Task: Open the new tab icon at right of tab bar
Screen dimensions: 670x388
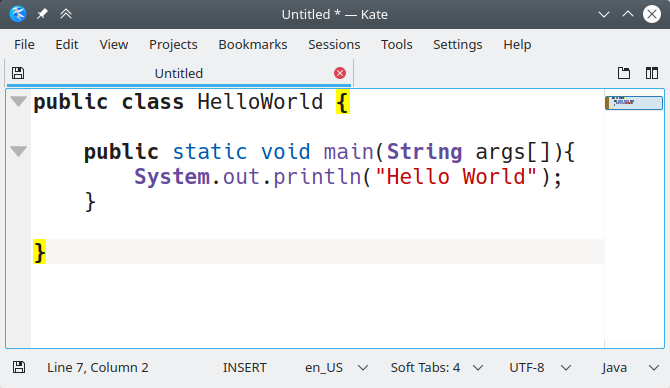Action: click(624, 73)
